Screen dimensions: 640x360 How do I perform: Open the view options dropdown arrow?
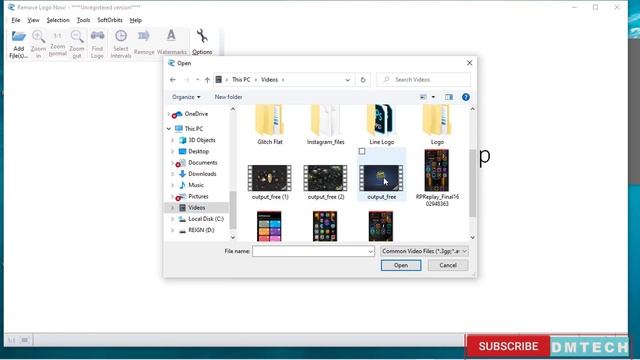(x=433, y=97)
